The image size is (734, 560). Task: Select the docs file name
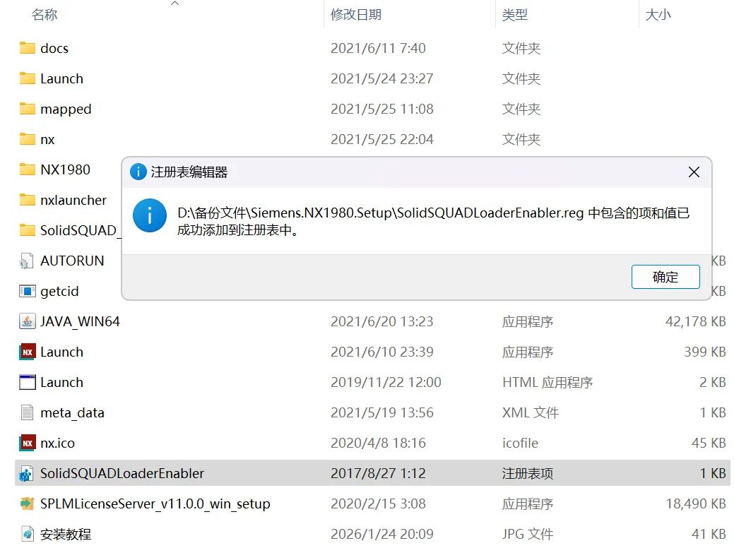[54, 48]
